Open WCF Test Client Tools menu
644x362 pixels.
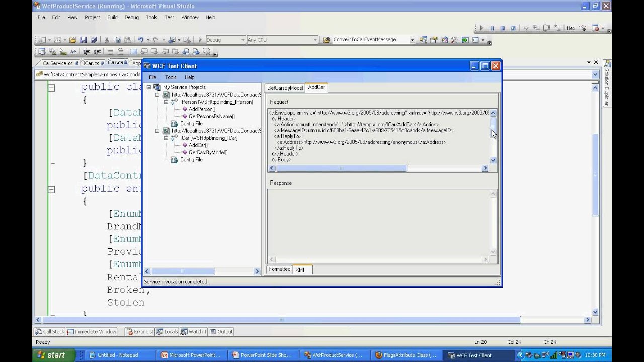pyautogui.click(x=171, y=77)
